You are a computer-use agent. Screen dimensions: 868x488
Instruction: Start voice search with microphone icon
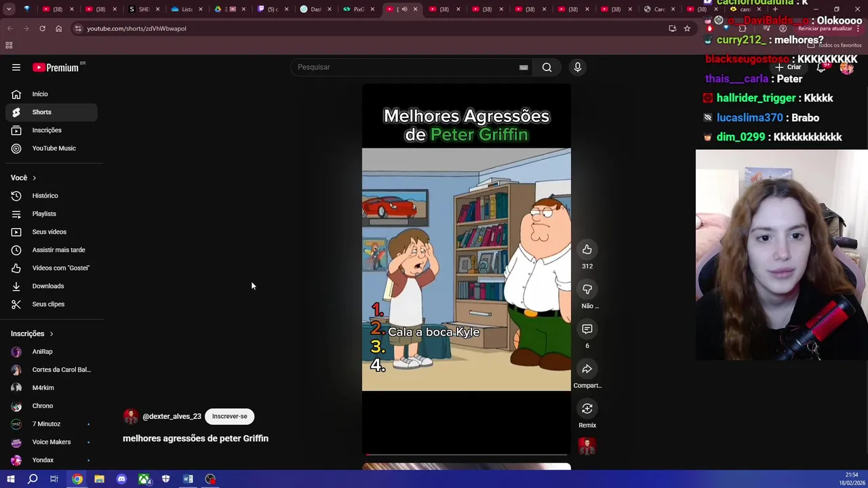click(x=578, y=67)
